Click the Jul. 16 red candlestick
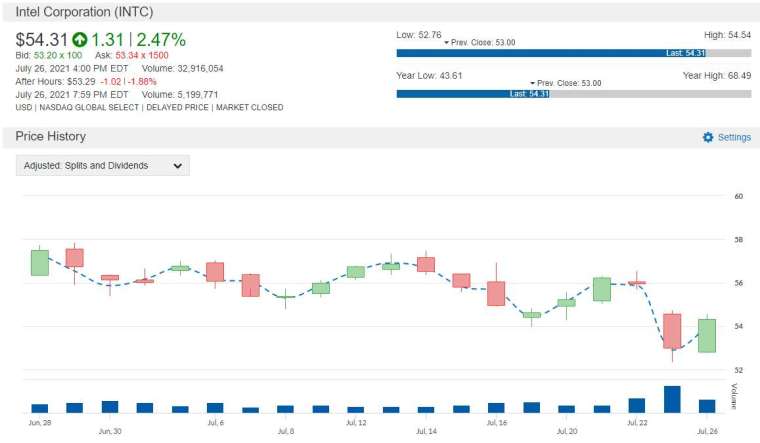Viewport: 760px width, 443px height. 496,293
